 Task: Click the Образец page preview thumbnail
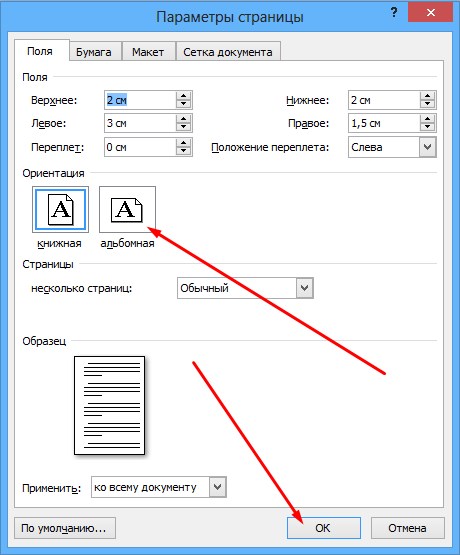coord(109,405)
